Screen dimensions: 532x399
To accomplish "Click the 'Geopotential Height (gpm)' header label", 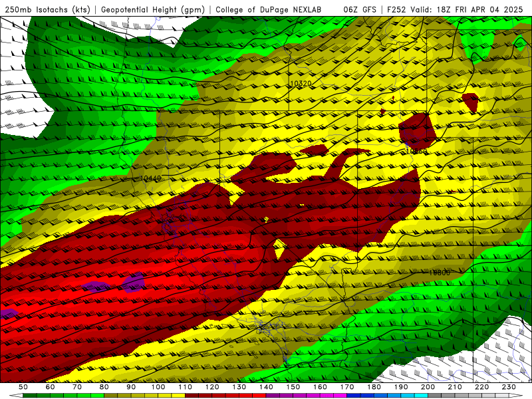I will [x=153, y=9].
